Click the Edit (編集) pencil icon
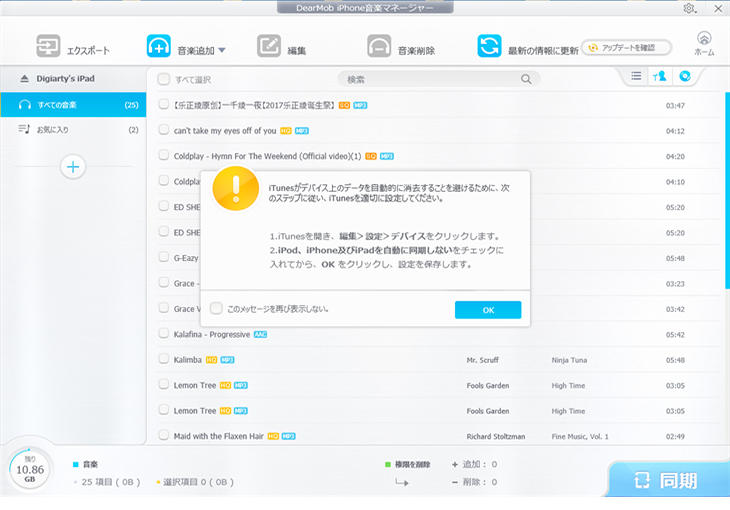 pos(269,46)
